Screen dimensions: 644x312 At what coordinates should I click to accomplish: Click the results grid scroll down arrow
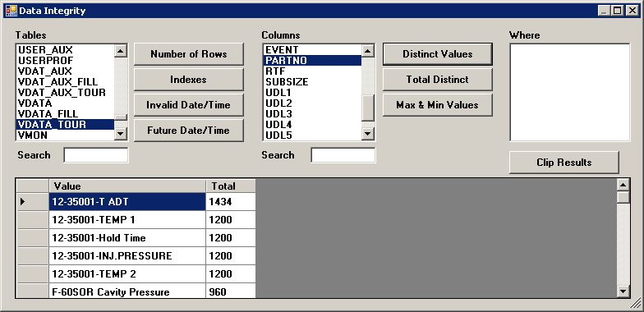623,291
